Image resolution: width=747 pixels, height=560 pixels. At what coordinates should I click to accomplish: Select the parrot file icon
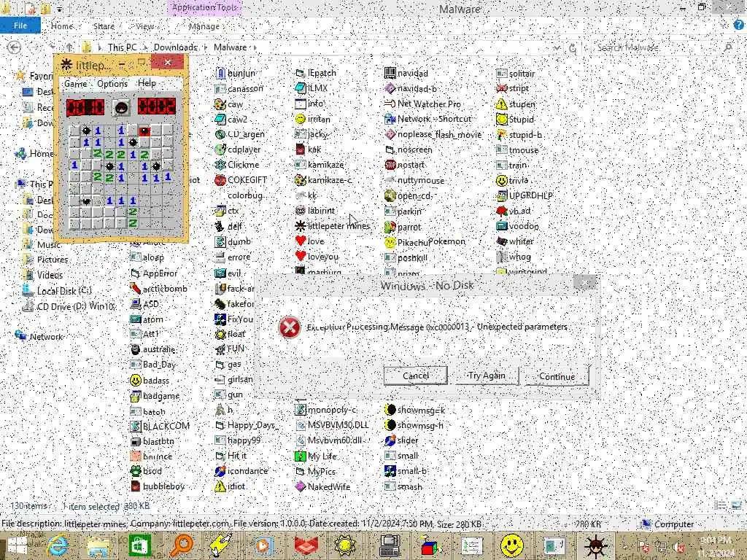click(x=390, y=227)
